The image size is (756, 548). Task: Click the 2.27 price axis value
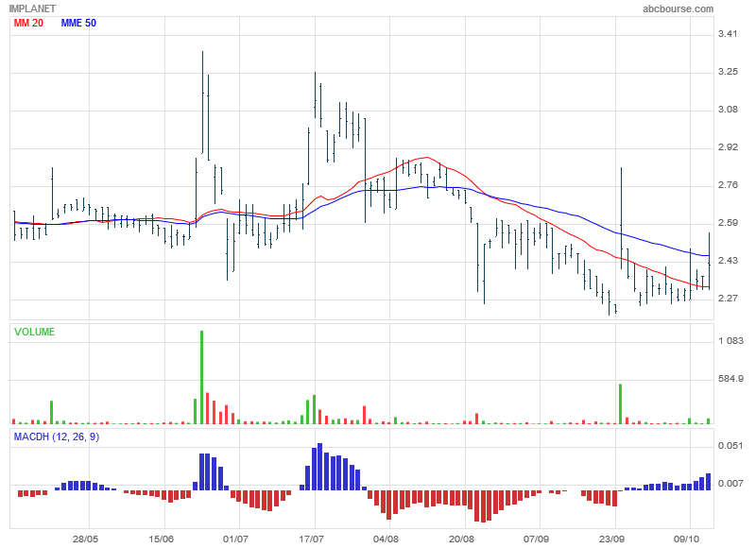[728, 299]
